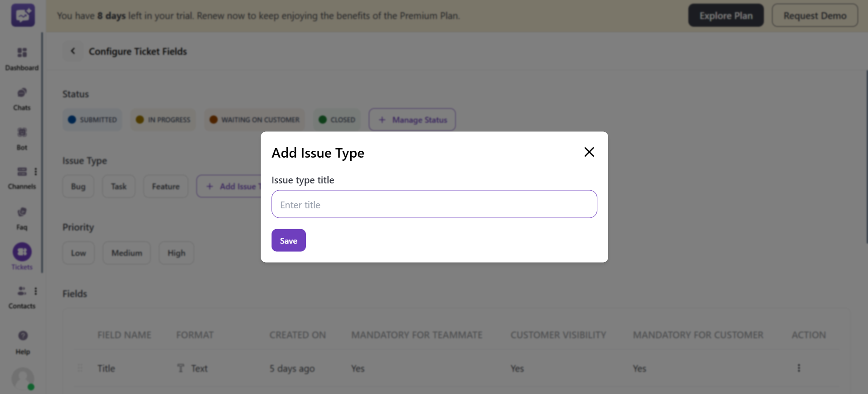The height and width of the screenshot is (394, 868).
Task: Open the kebab menu next to Contacts
Action: (x=36, y=291)
